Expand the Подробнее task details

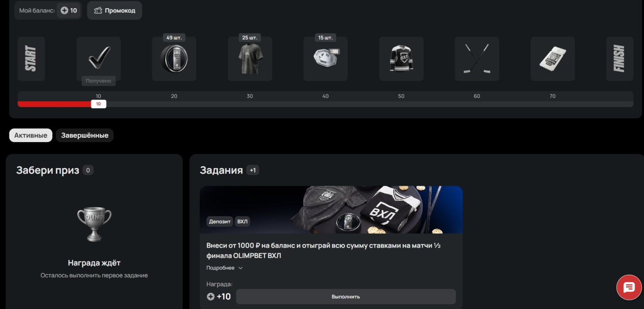tap(225, 268)
